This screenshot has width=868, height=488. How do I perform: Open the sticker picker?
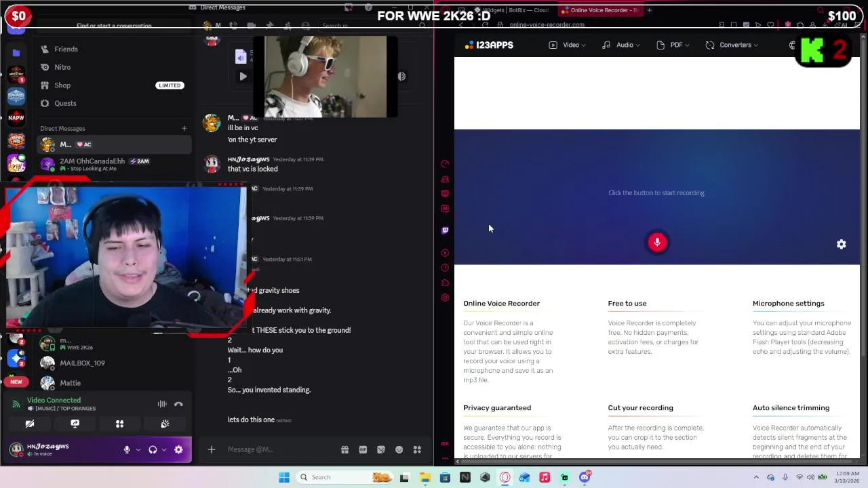point(381,449)
